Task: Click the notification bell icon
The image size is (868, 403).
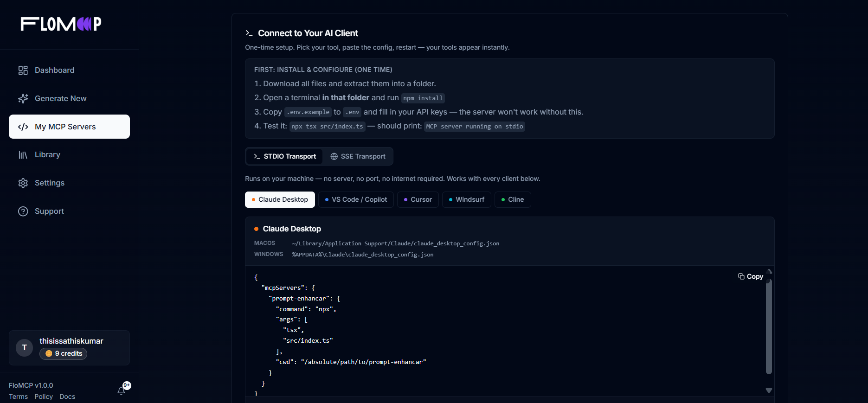Action: tap(122, 390)
